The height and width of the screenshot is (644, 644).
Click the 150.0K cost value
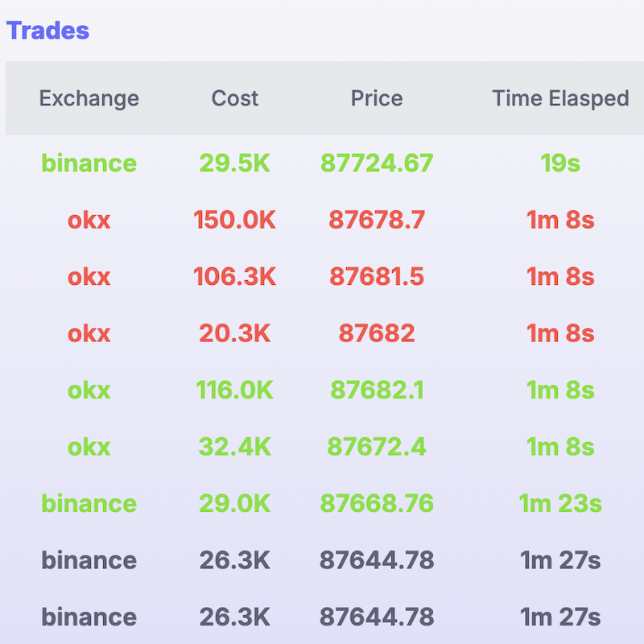[234, 220]
